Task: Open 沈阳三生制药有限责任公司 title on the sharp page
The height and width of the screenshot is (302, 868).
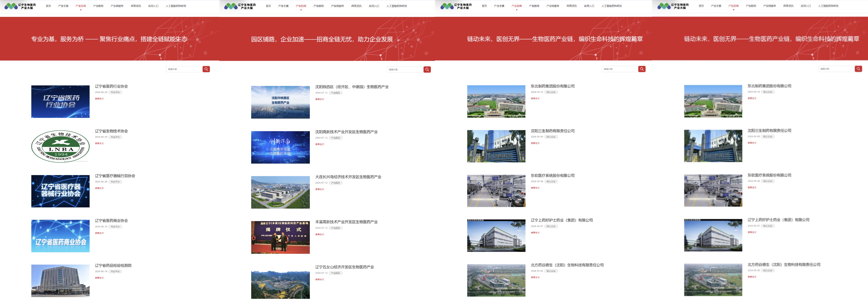Action: point(553,131)
